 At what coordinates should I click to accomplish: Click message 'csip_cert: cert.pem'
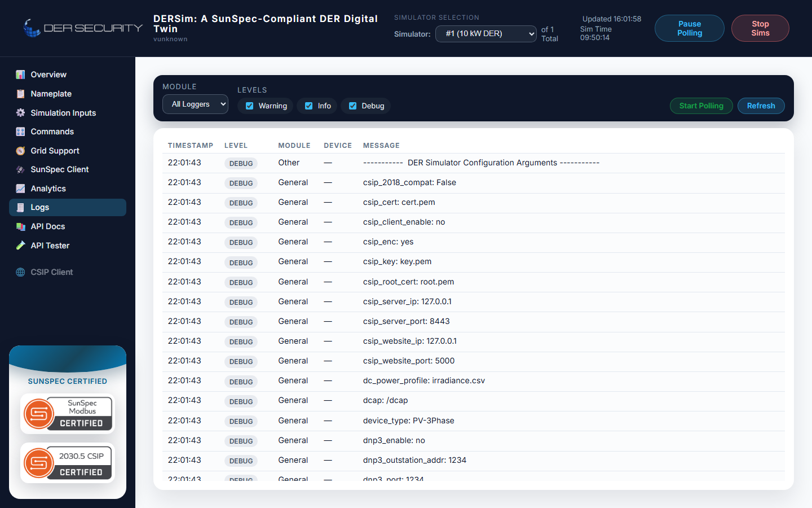399,202
